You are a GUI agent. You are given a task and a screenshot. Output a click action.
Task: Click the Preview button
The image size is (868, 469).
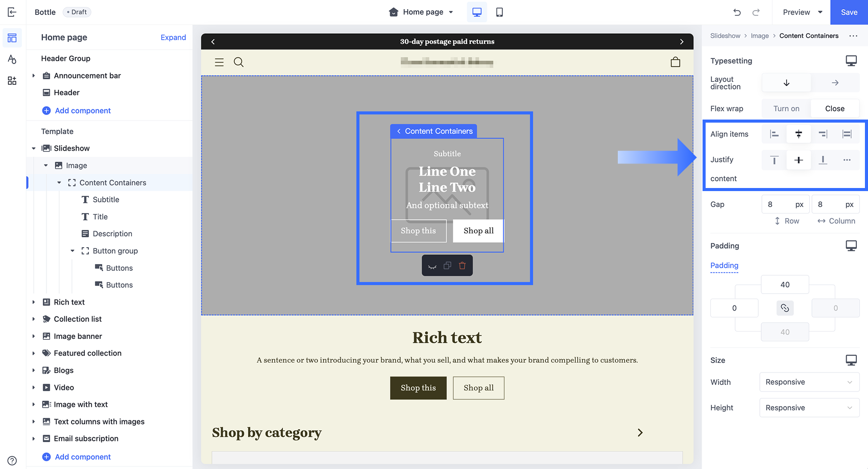pos(797,12)
